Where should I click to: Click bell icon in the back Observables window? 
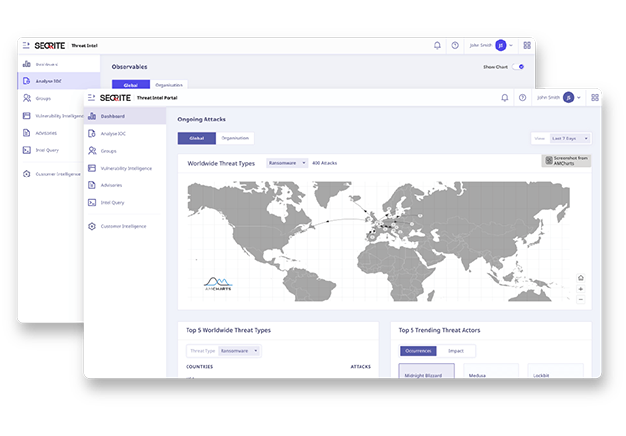(x=437, y=45)
